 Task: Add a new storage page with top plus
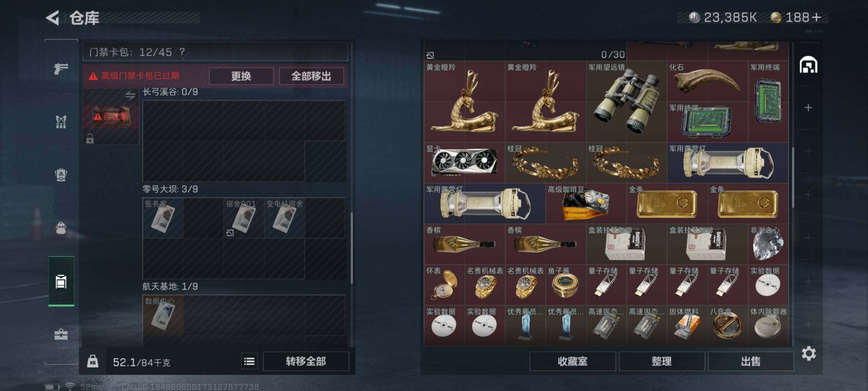pyautogui.click(x=808, y=108)
